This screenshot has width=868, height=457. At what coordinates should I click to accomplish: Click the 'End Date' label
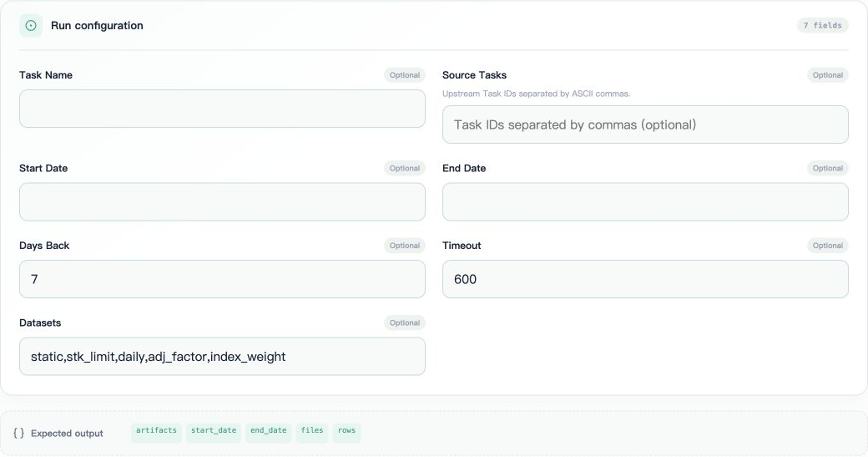[x=464, y=168]
